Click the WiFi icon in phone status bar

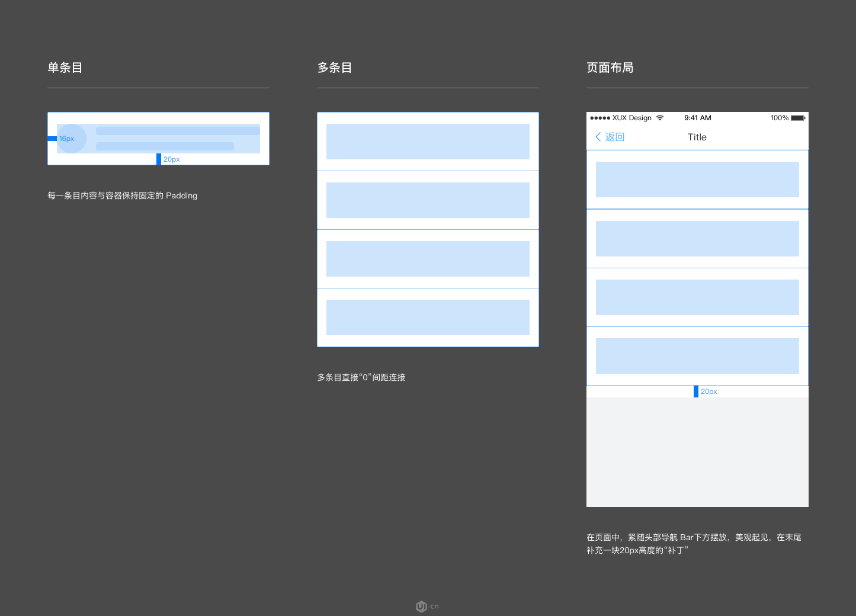660,118
